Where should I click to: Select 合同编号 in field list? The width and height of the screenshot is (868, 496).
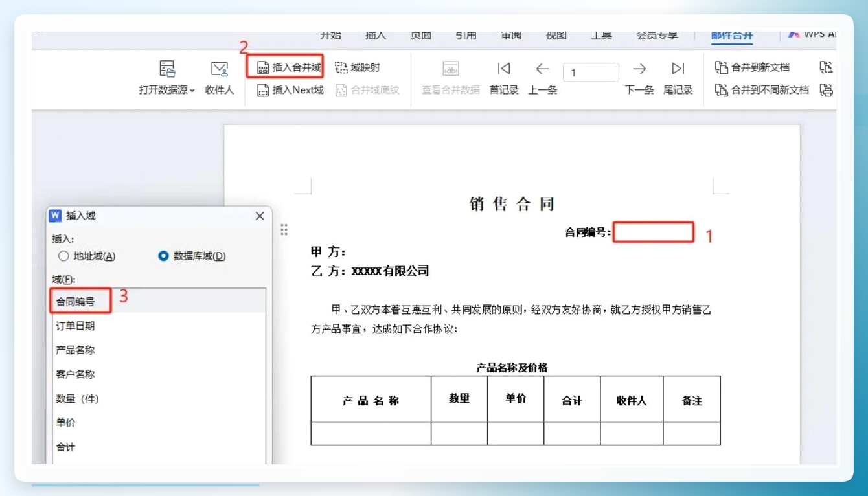pyautogui.click(x=158, y=302)
